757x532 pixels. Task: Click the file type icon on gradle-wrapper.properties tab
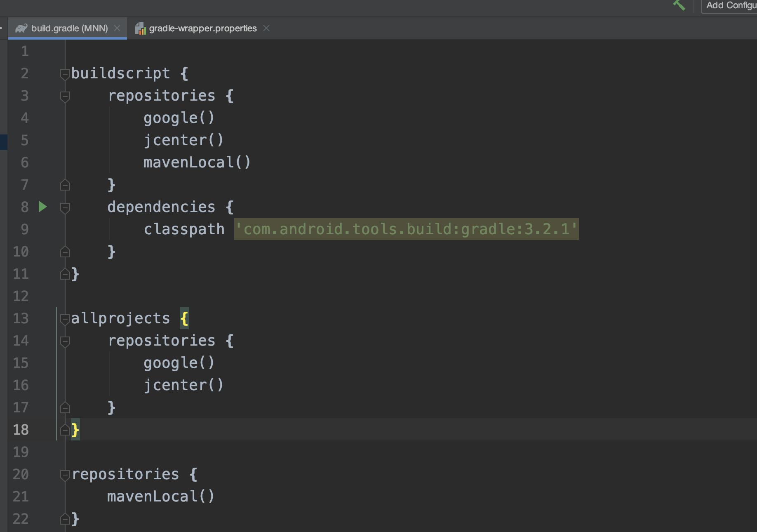click(140, 28)
